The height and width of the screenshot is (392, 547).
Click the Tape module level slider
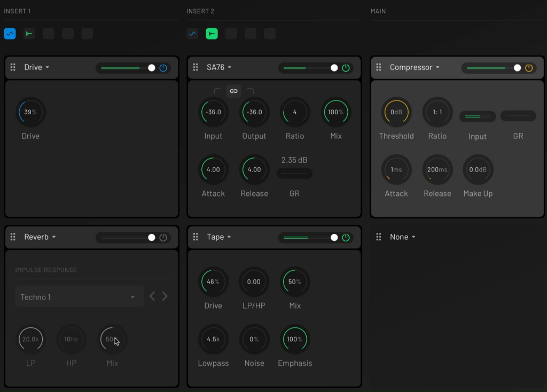click(310, 238)
